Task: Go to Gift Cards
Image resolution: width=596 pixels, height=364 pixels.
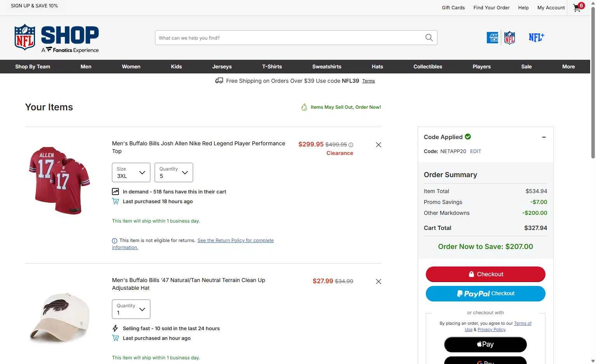Action: (x=453, y=8)
